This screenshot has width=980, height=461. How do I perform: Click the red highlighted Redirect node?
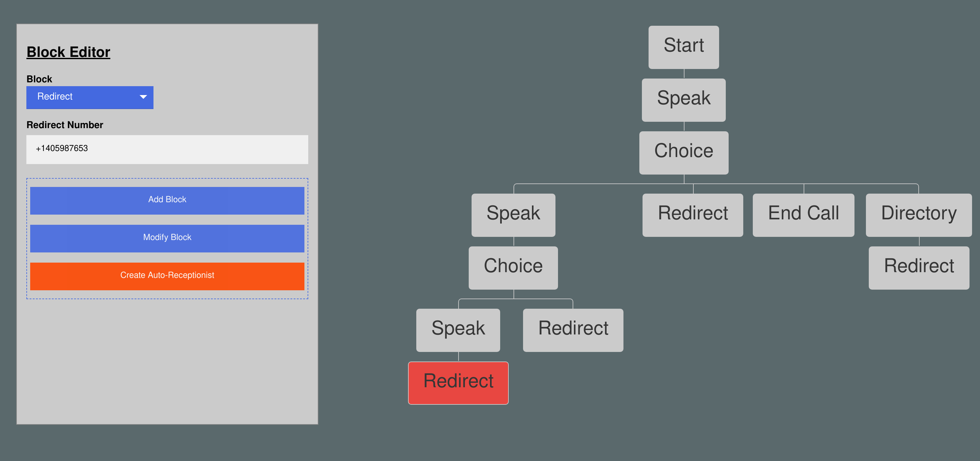[458, 382]
